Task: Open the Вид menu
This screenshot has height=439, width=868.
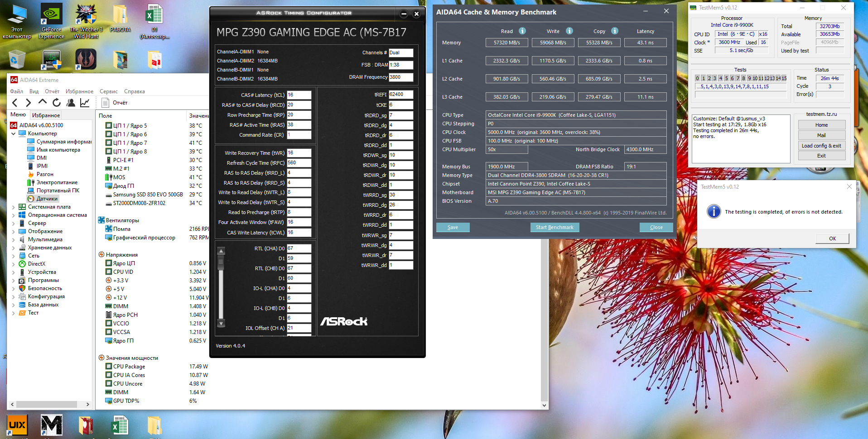Action: coord(34,91)
